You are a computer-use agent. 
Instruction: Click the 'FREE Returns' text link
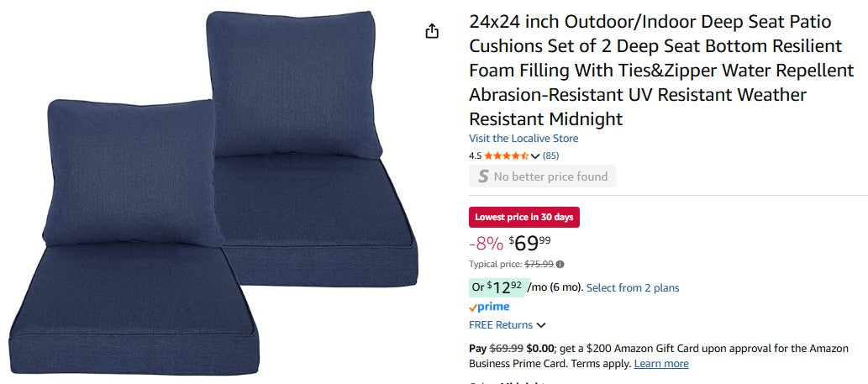click(x=501, y=325)
